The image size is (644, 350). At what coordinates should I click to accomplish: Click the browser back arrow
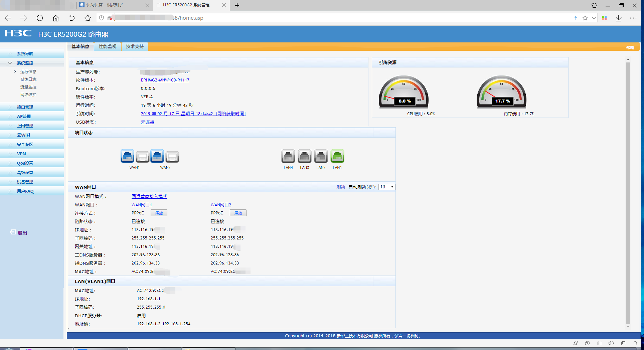click(8, 18)
